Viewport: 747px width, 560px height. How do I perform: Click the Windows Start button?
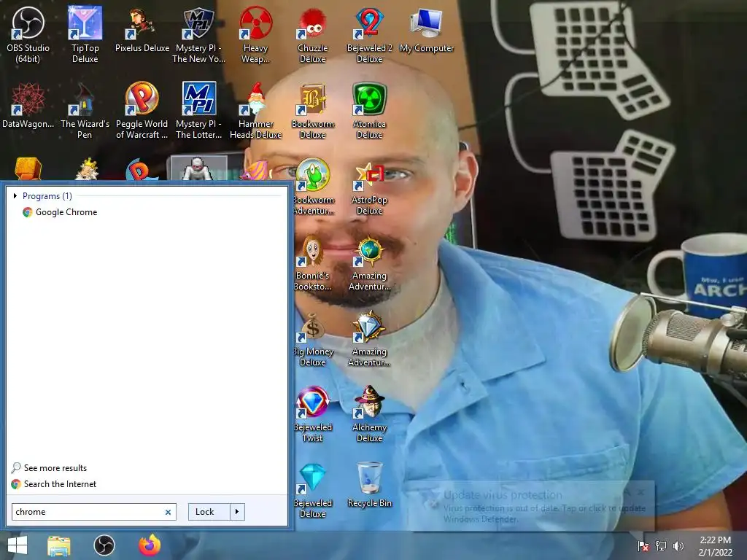[18, 545]
